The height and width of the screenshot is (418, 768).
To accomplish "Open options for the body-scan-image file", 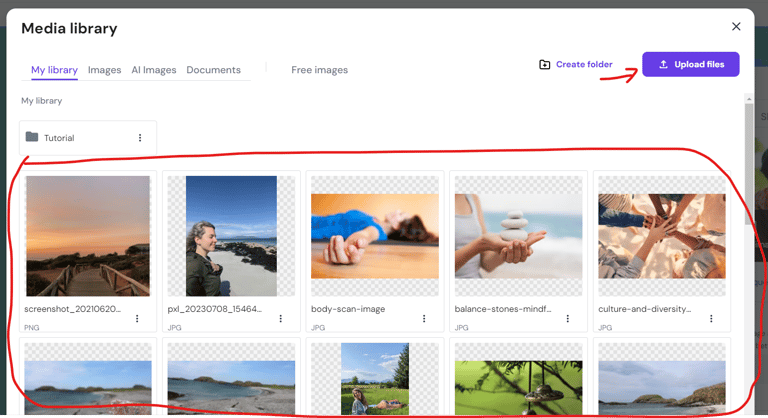I will [x=424, y=319].
